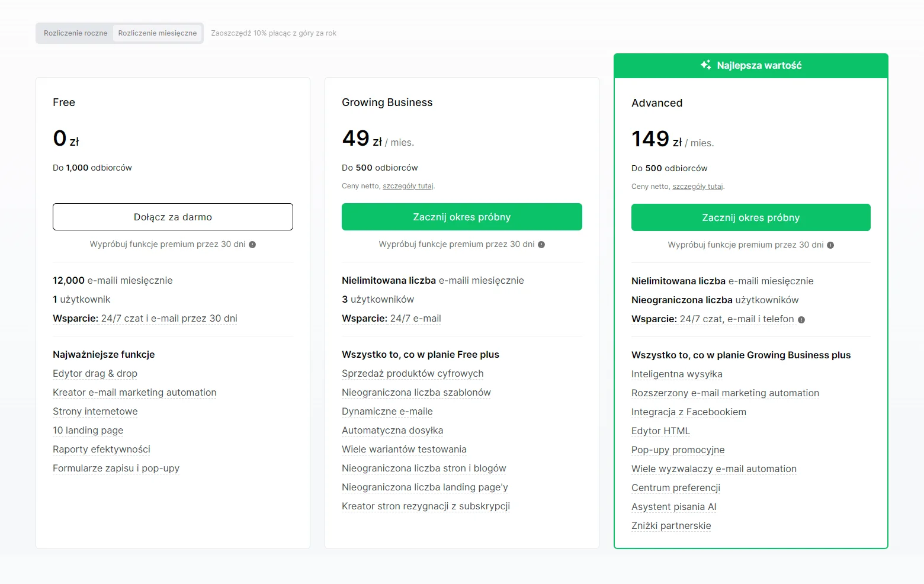
Task: Click Integracja z Facebookiem feature
Action: click(x=688, y=412)
